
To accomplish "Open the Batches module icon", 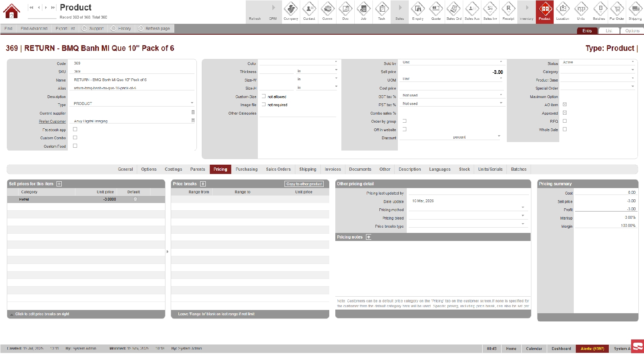I will pos(599,11).
